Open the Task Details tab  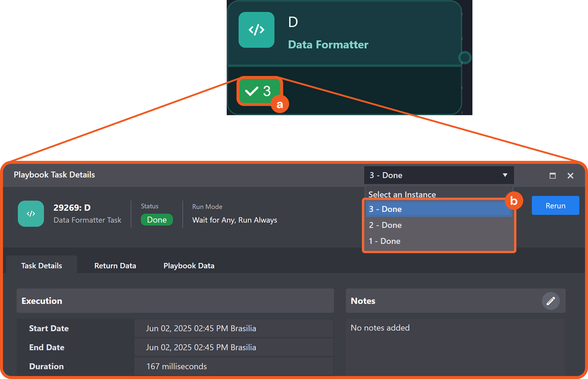(x=42, y=266)
